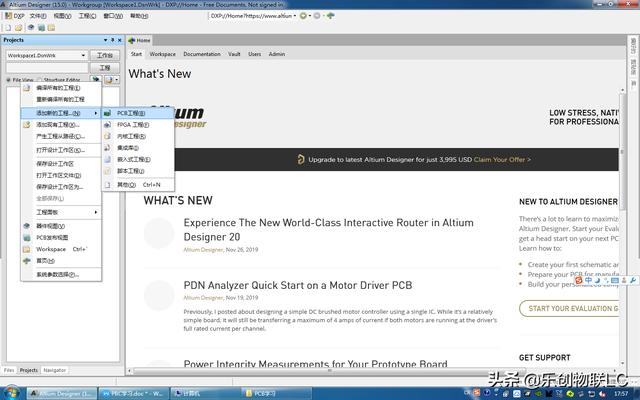
Task: Open the address bar URL dropdown arrow
Action: [x=295, y=16]
